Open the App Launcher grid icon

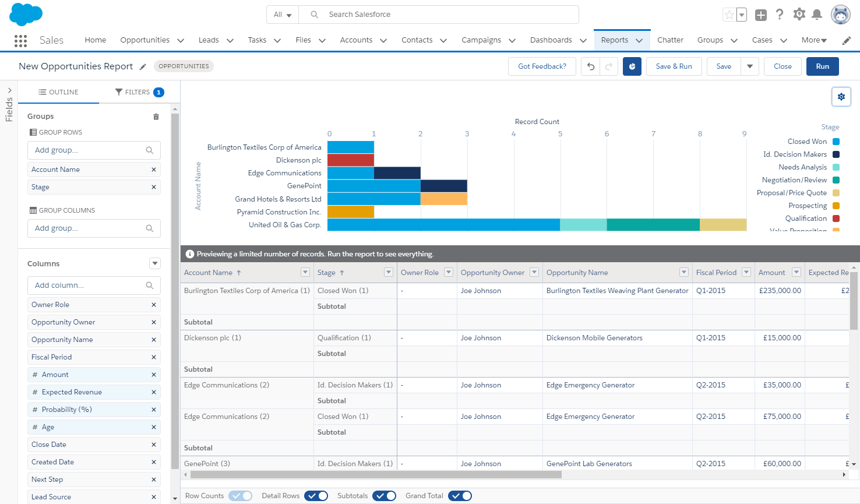20,40
